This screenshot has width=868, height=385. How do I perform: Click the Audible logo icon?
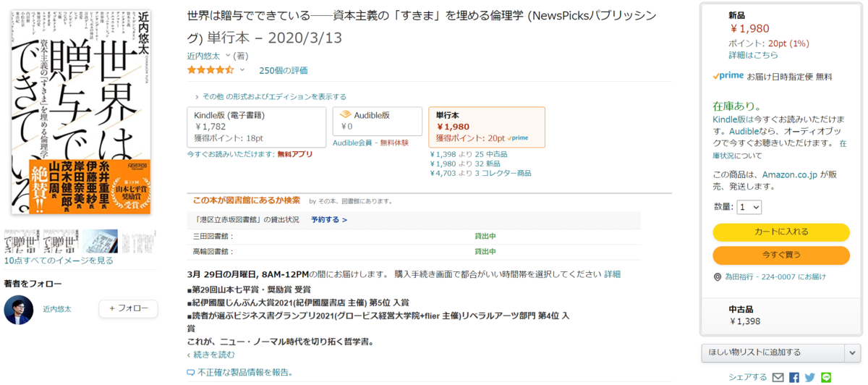344,114
